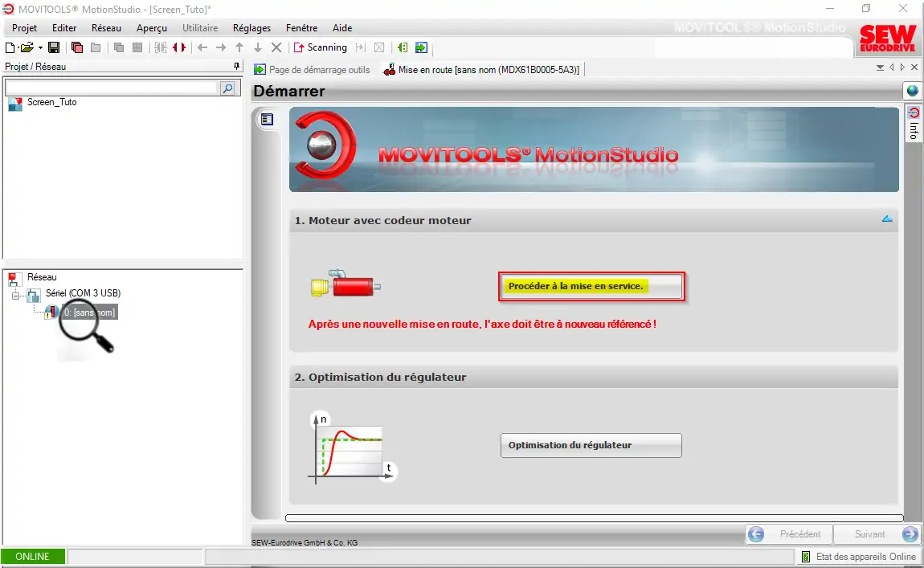Click the Suivant button

tap(879, 533)
